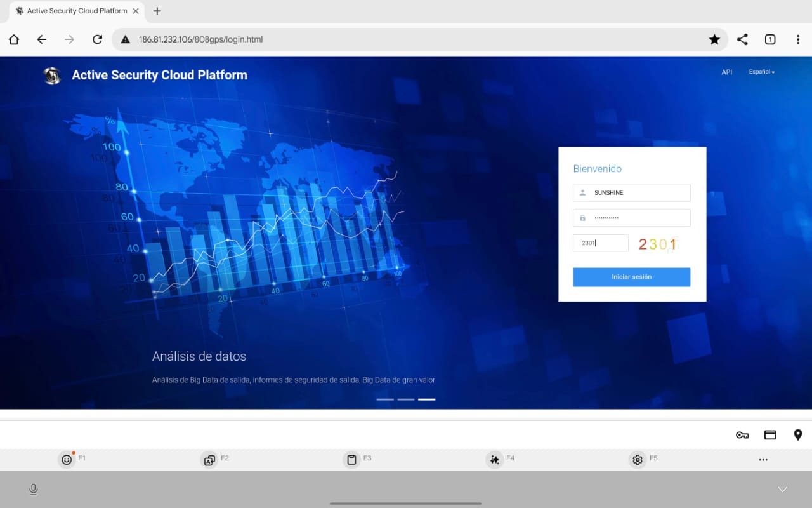Open a new browser tab
Viewport: 812px width, 508px height.
[x=157, y=11]
